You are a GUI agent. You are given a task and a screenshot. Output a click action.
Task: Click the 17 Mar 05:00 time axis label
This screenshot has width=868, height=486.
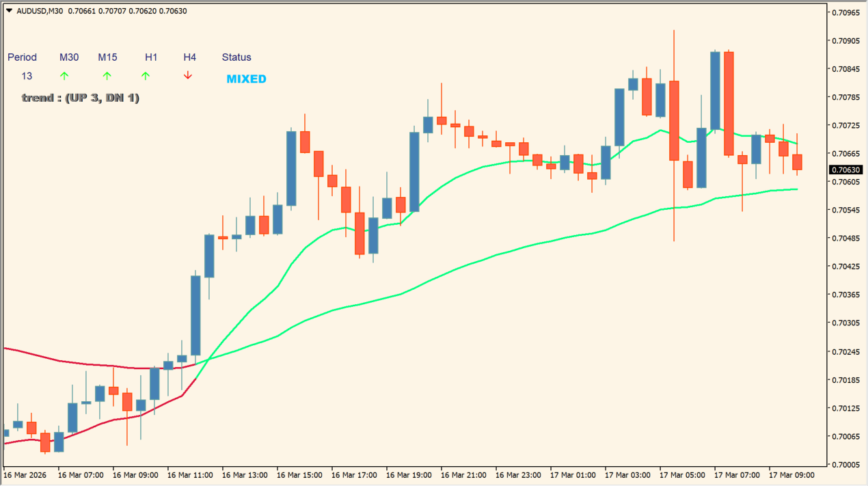tap(682, 474)
